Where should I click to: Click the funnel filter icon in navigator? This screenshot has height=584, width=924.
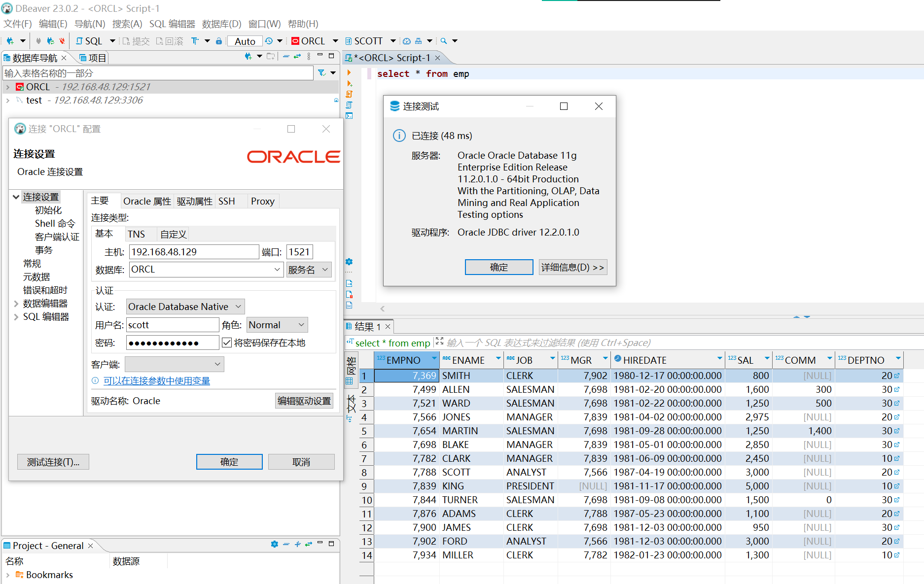point(321,73)
